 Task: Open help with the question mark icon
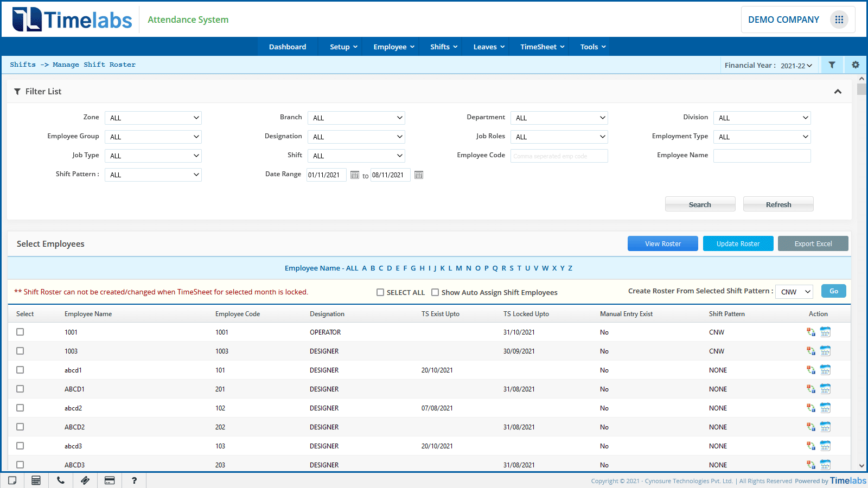(x=134, y=480)
